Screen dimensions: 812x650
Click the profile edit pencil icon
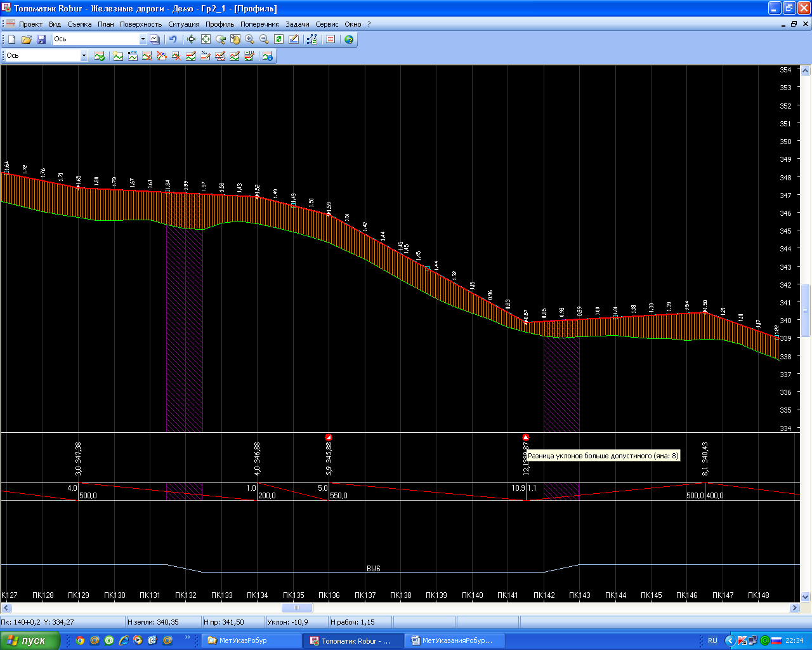tap(191, 56)
